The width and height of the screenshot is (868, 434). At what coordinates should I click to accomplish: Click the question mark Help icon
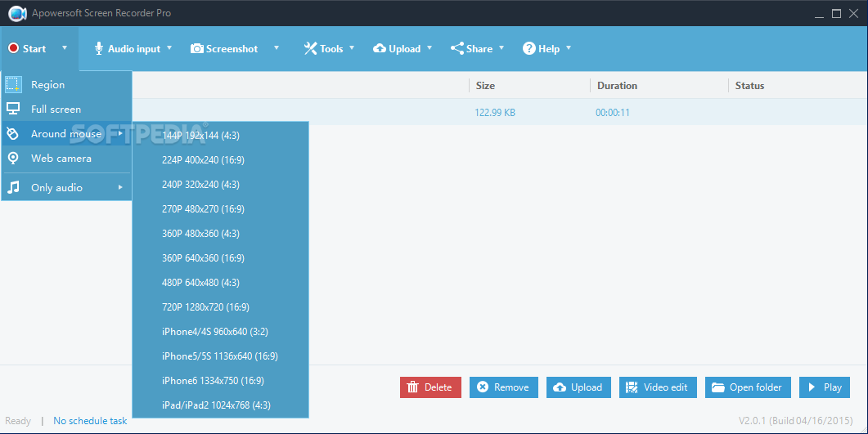click(x=529, y=49)
